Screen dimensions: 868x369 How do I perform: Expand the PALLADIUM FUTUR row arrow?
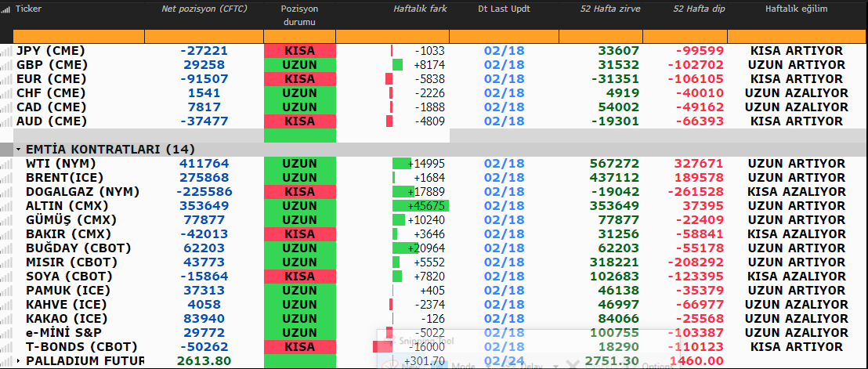click(x=19, y=361)
